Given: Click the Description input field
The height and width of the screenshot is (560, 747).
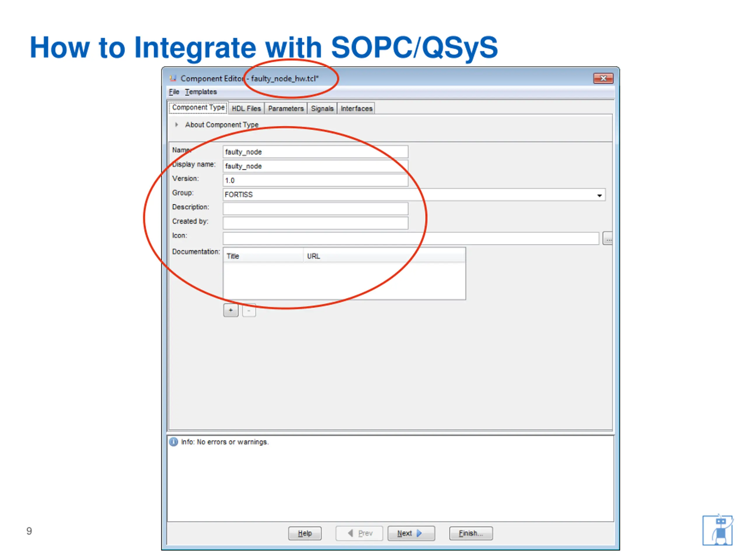Looking at the screenshot, I should [315, 209].
